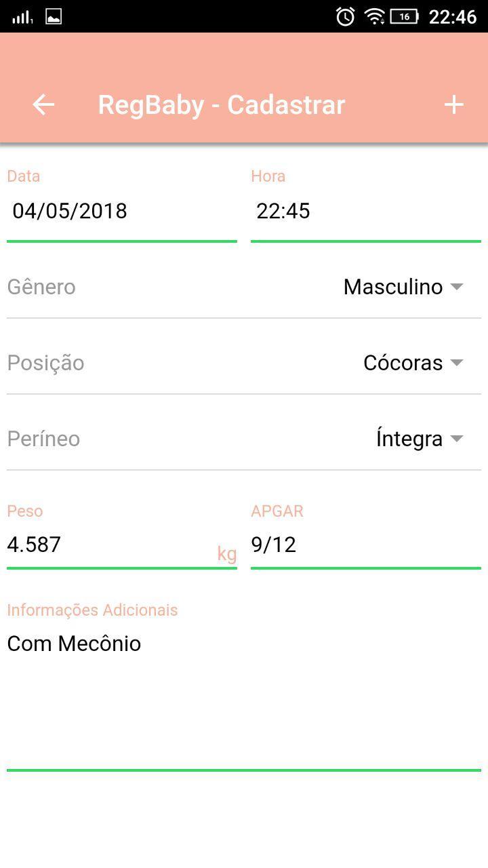Choose the Cócoras position value
Image resolution: width=488 pixels, height=868 pixels.
(403, 363)
